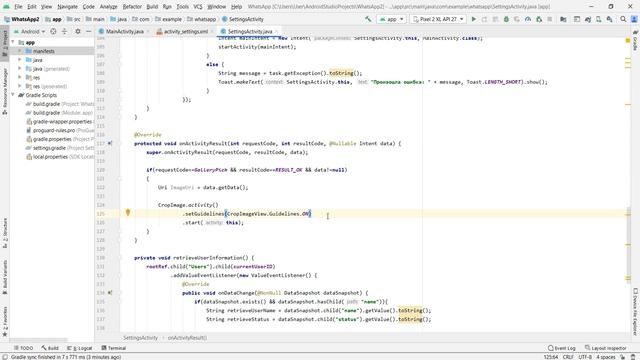Viewport: 640px width, 360px height.
Task: Open the Build tool window
Action: [50, 348]
